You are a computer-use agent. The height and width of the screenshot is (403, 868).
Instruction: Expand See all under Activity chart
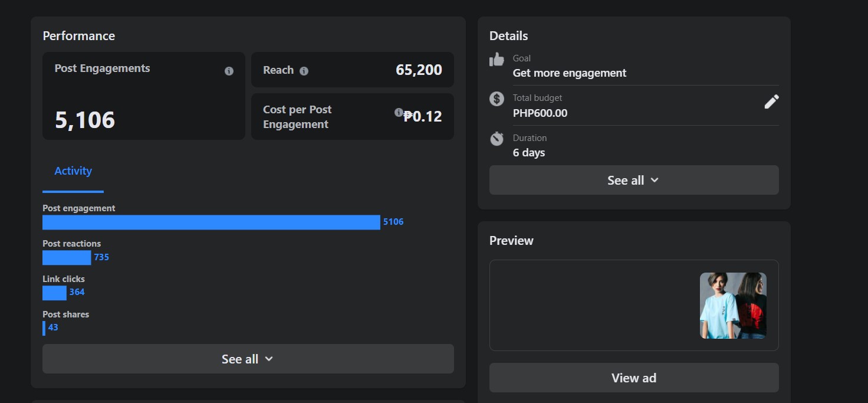coord(248,359)
